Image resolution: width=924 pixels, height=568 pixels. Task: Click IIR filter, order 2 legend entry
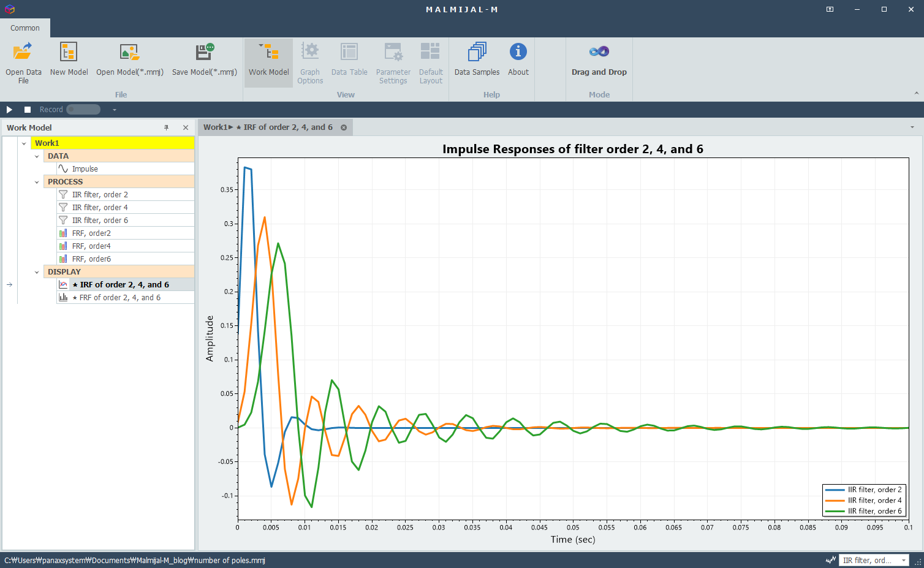point(864,490)
